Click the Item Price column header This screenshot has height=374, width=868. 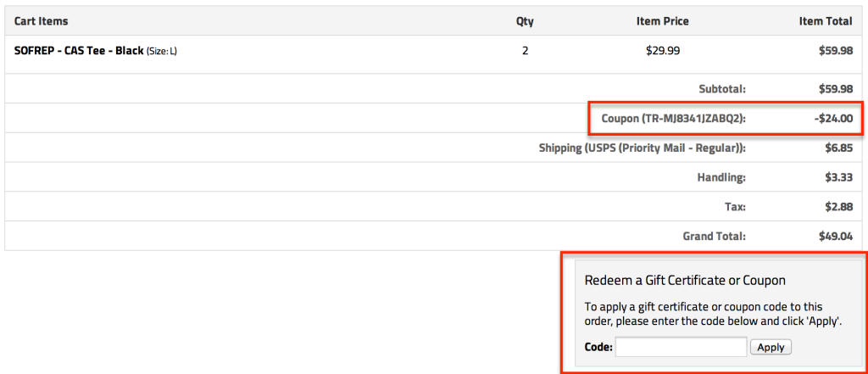pyautogui.click(x=662, y=20)
